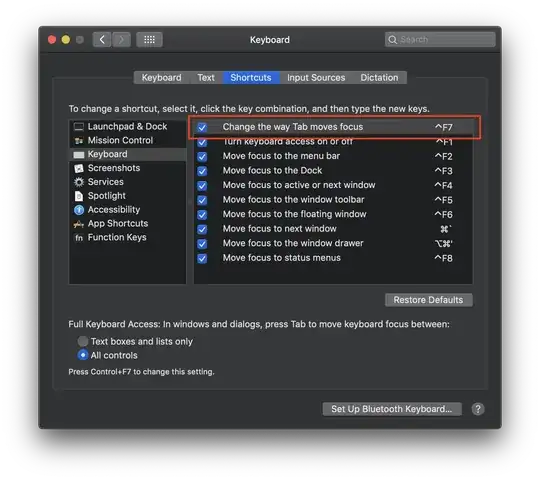The width and height of the screenshot is (540, 480).
Task: Uncheck Move focus to next window
Action: click(202, 229)
